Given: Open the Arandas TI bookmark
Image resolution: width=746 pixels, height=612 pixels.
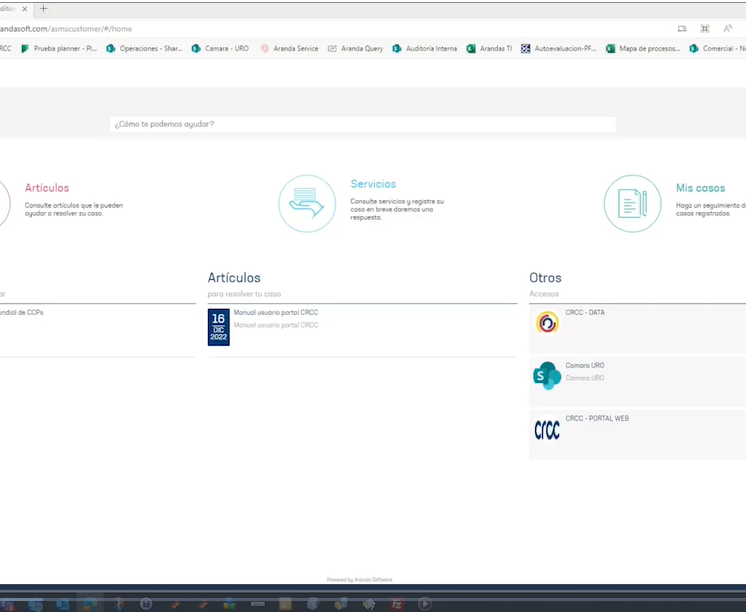Looking at the screenshot, I should click(489, 49).
